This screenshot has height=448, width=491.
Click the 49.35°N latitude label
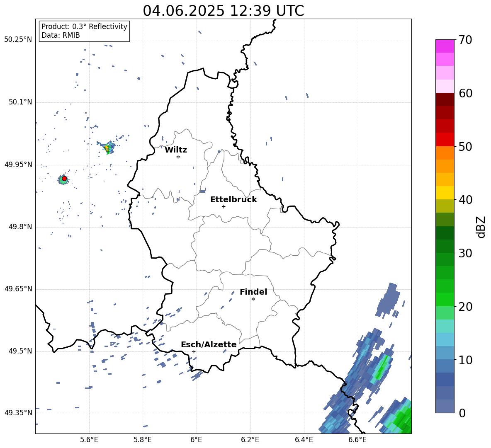(x=18, y=413)
